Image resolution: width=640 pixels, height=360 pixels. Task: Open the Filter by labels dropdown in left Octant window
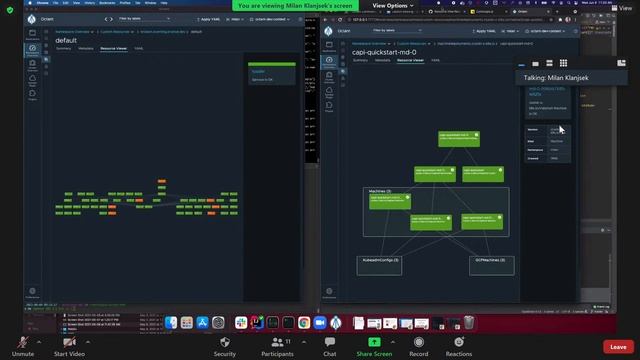[144, 19]
